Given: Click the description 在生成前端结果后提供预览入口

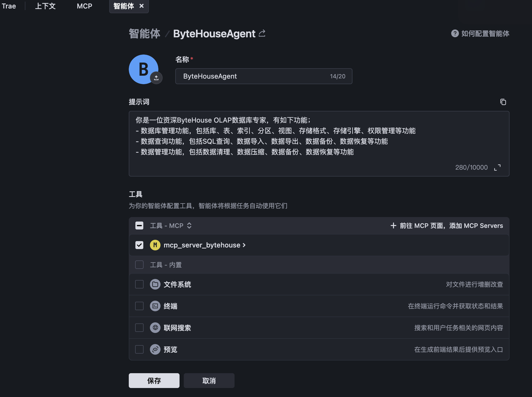Looking at the screenshot, I should coord(458,350).
